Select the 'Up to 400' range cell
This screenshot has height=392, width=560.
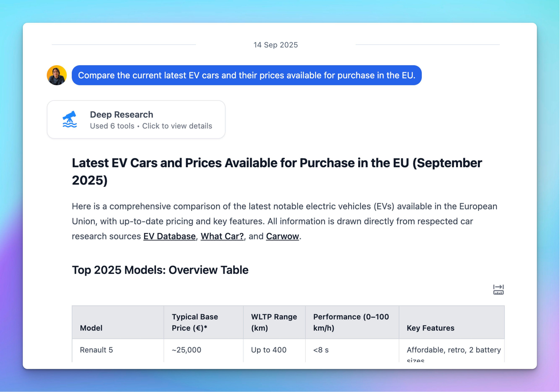pyautogui.click(x=269, y=350)
